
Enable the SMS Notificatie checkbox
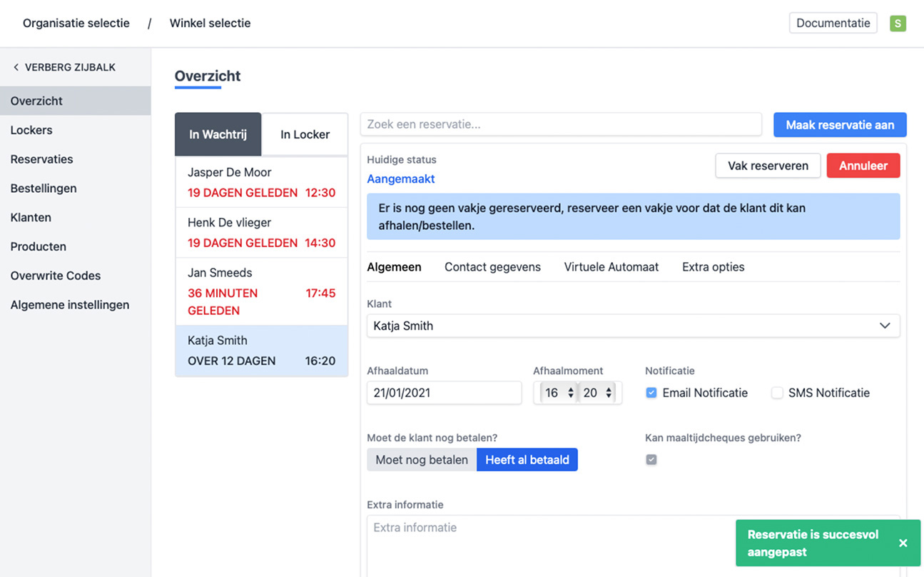777,393
